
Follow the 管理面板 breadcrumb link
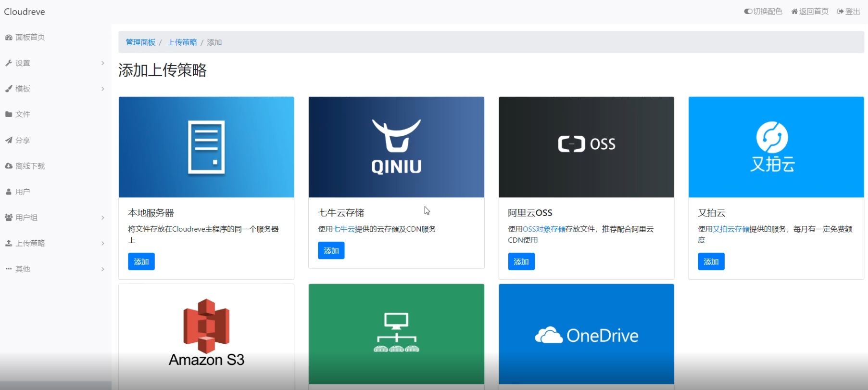click(140, 42)
